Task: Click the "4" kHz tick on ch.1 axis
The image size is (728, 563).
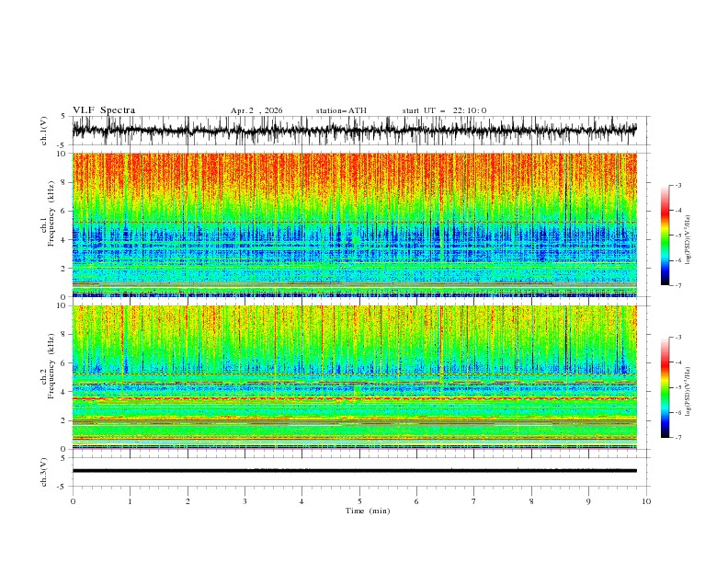Action: point(63,240)
